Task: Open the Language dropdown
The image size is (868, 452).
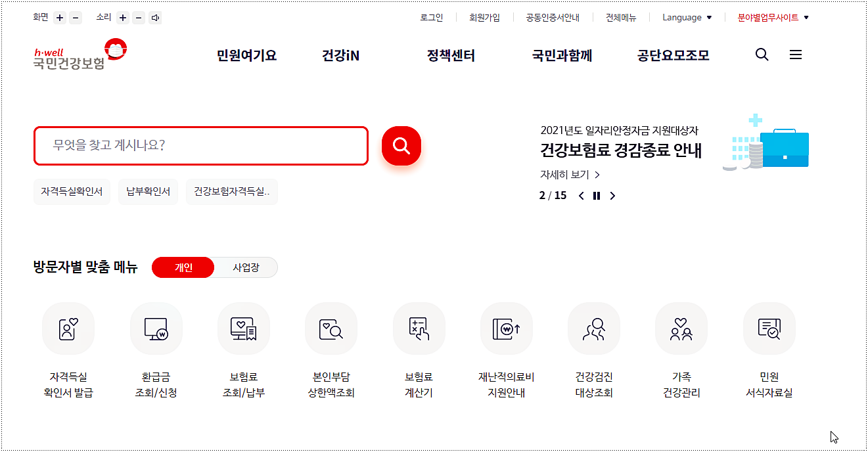Action: (x=687, y=18)
